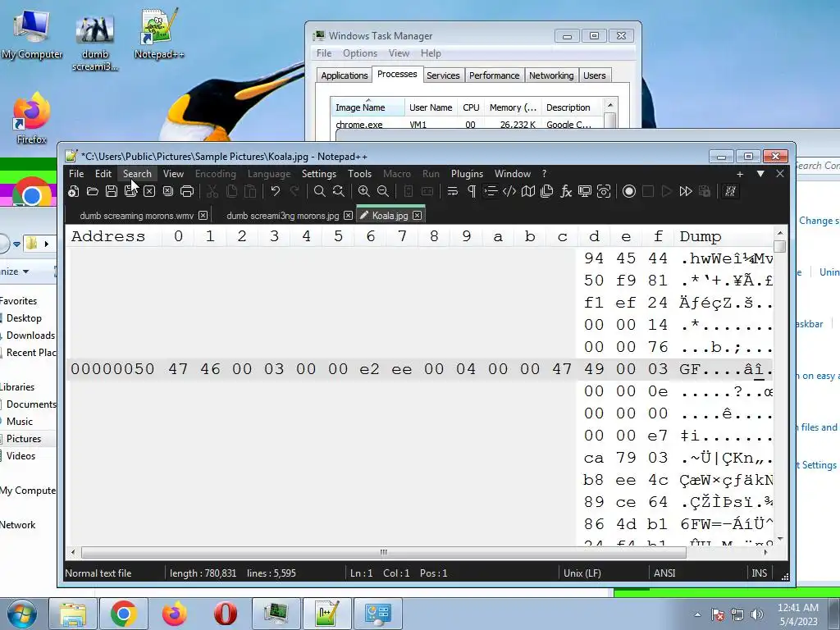Open the Window menu
The width and height of the screenshot is (840, 630).
(x=513, y=174)
